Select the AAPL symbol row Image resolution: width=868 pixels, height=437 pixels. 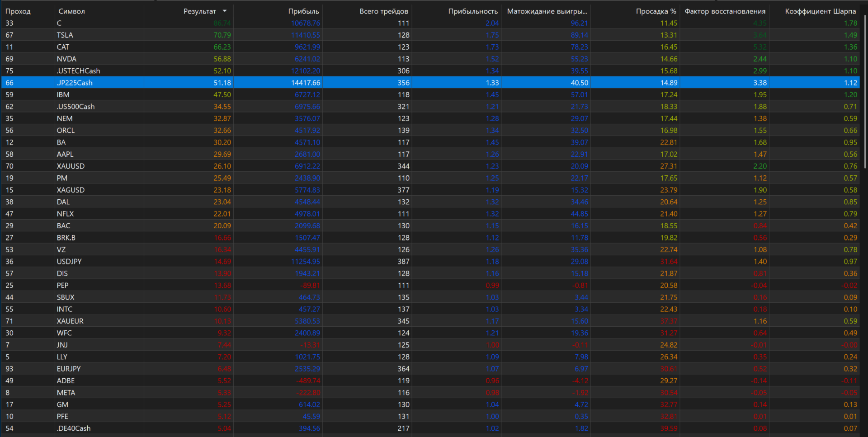430,154
